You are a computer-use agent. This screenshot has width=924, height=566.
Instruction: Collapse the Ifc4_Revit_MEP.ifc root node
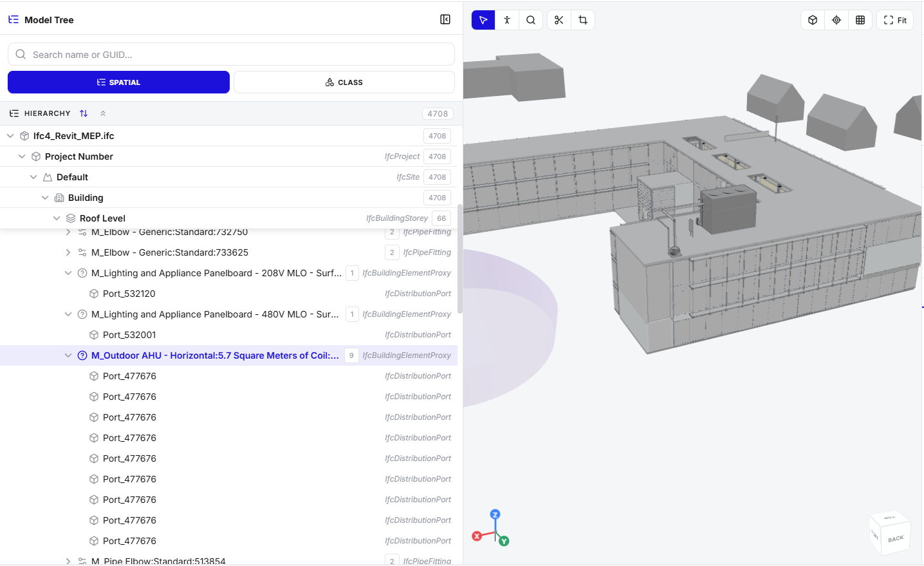click(x=10, y=136)
